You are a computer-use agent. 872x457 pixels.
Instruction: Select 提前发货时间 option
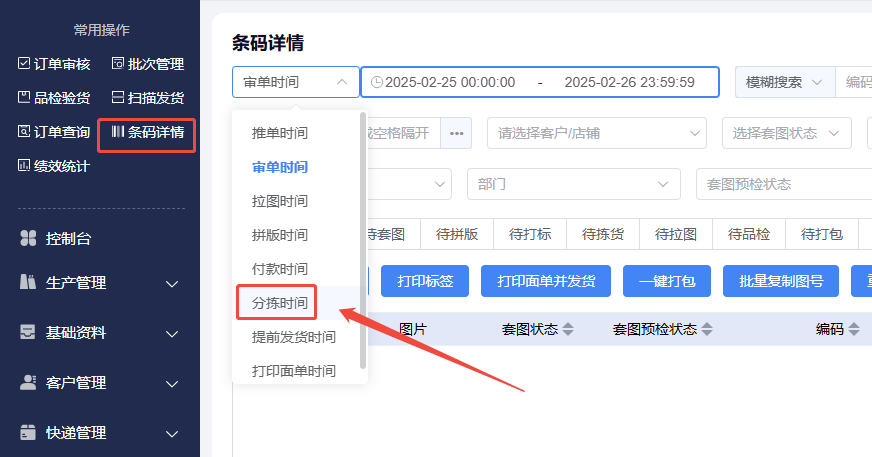(293, 337)
